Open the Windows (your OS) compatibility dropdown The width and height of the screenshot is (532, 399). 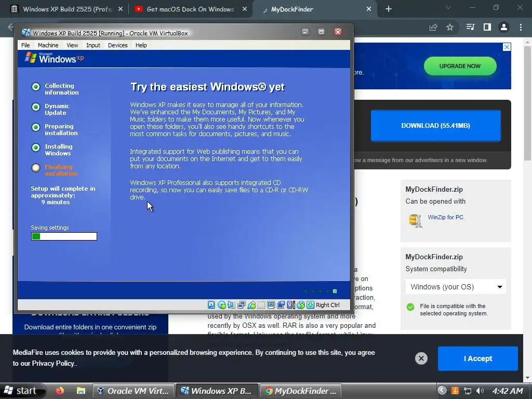pos(456,287)
